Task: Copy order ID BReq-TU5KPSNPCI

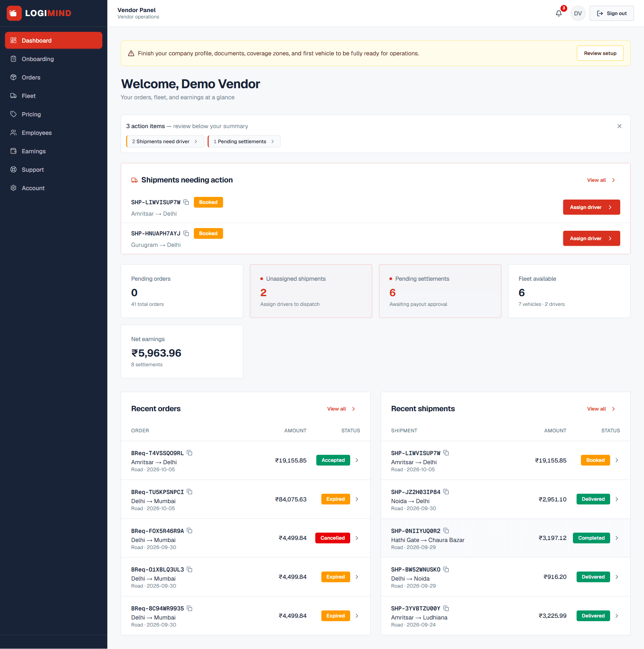Action: click(x=190, y=492)
